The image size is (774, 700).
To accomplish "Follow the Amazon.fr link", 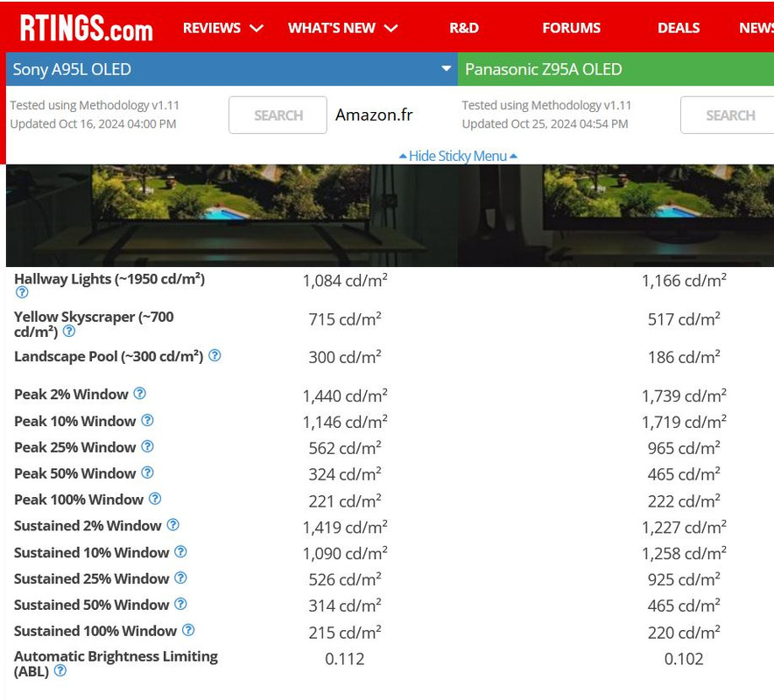I will click(x=374, y=115).
